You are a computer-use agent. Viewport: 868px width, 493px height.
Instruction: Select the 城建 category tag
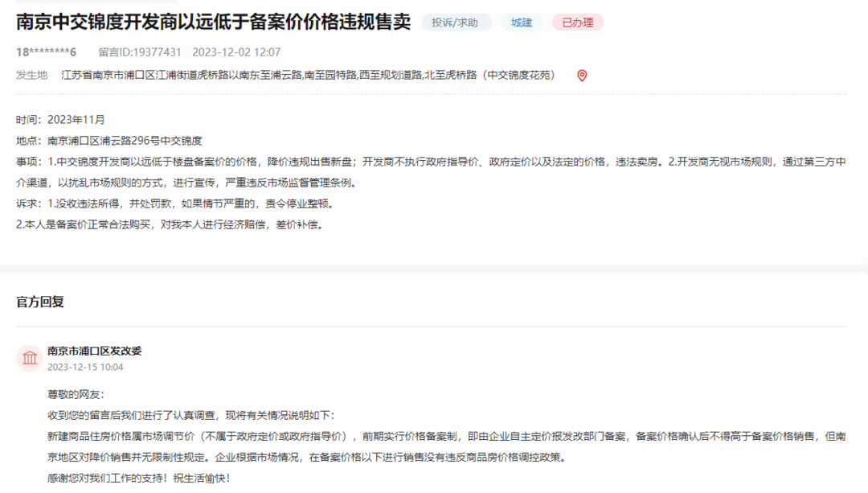tap(522, 23)
